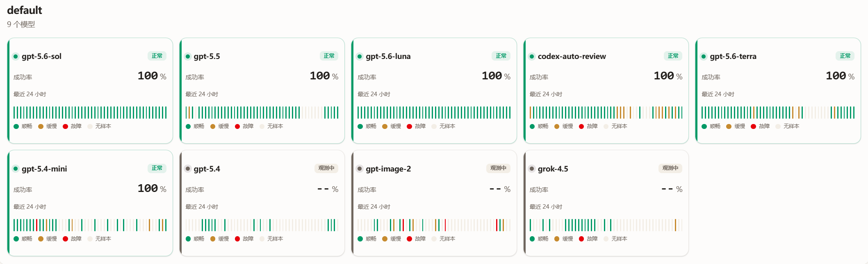Click green 顺畅 legend dot in gpt-5.4 card
868x264 pixels.
[x=188, y=239]
